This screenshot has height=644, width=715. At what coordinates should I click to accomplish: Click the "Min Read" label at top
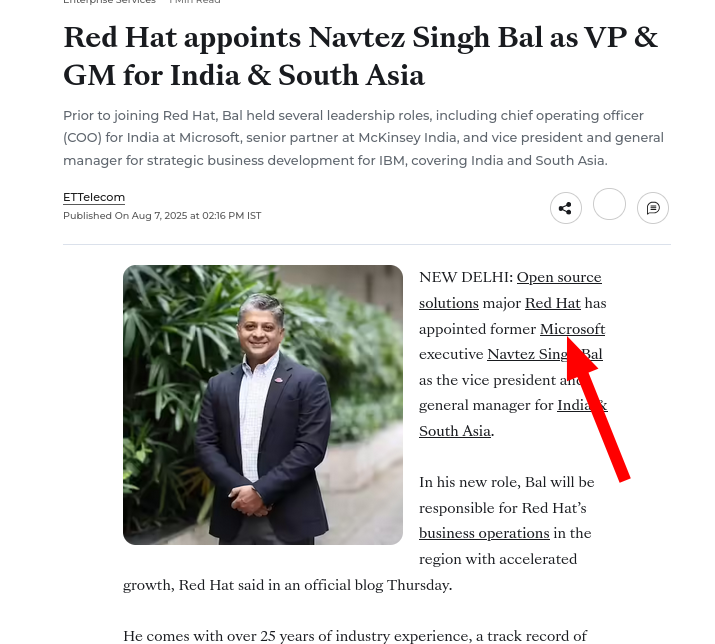click(195, 2)
